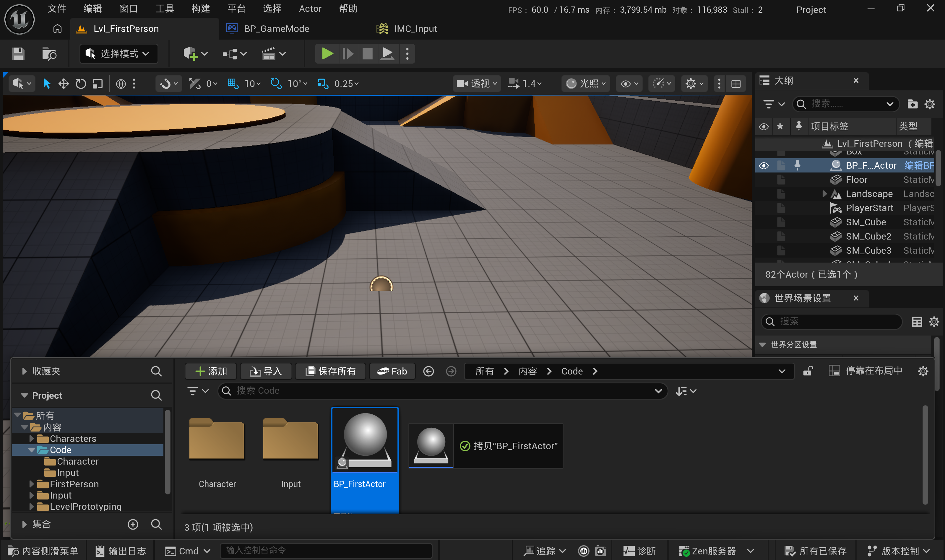
Task: Open the 选择模式 dropdown
Action: 118,54
